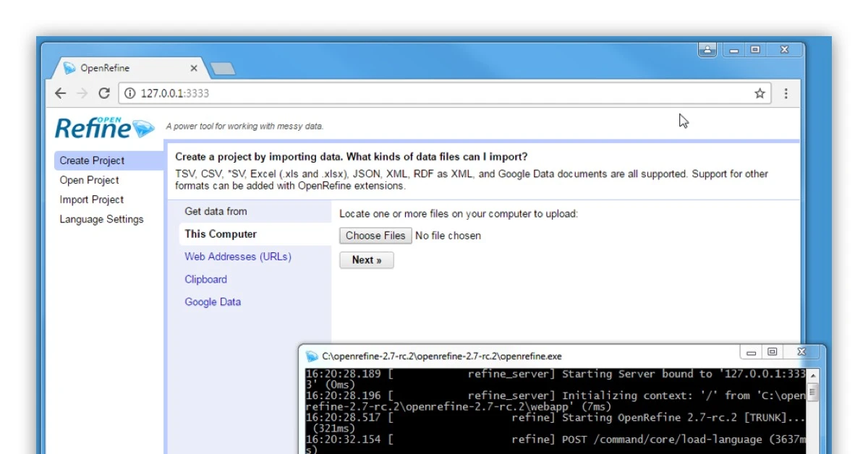Click the 'Locate one or more files' instruction text
The height and width of the screenshot is (454, 868).
pyautogui.click(x=459, y=214)
